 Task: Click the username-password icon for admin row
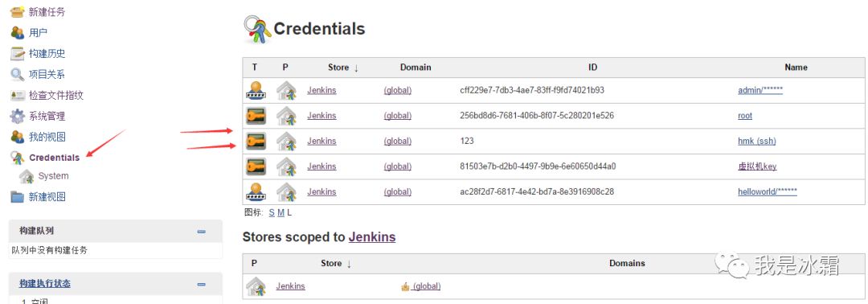coord(256,90)
